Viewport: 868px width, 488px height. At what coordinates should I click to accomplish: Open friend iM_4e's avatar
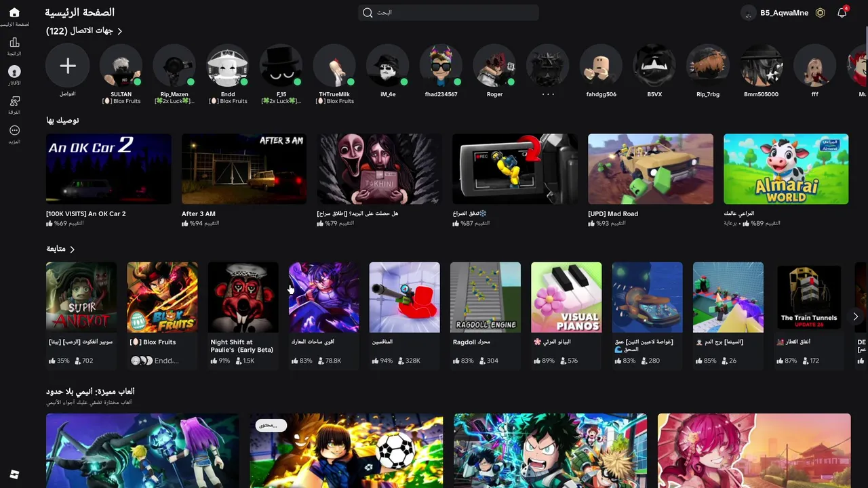click(x=388, y=66)
